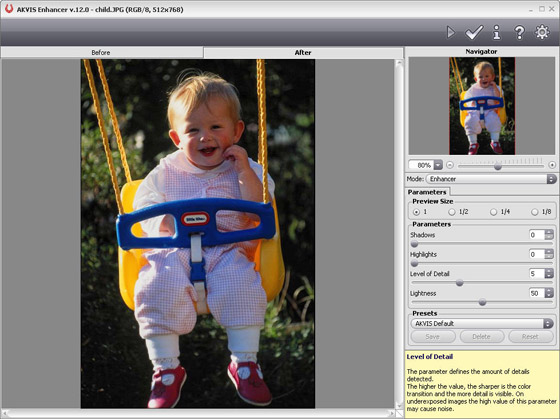This screenshot has width=560, height=419.
Task: Click the Level of Detail value field
Action: point(537,274)
